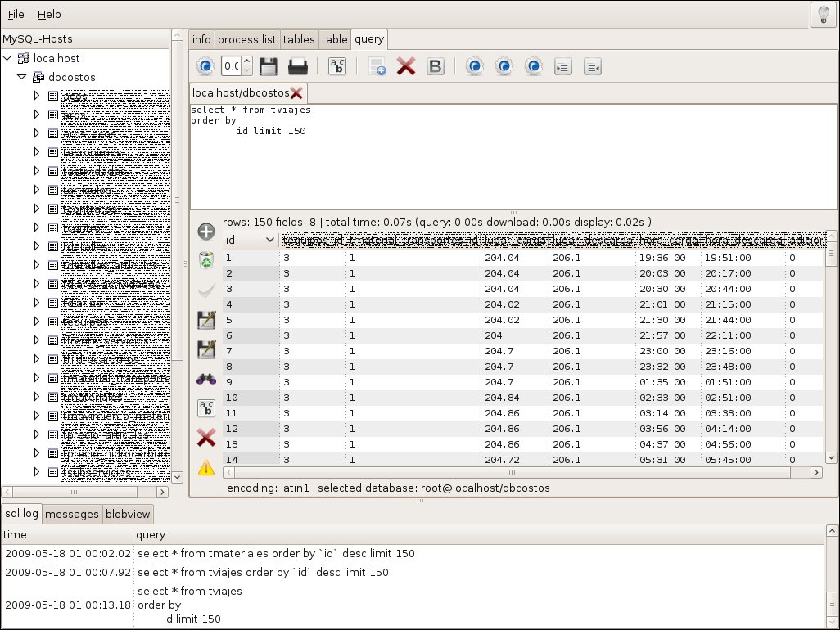Select the tmateriales table in tree

(93, 397)
